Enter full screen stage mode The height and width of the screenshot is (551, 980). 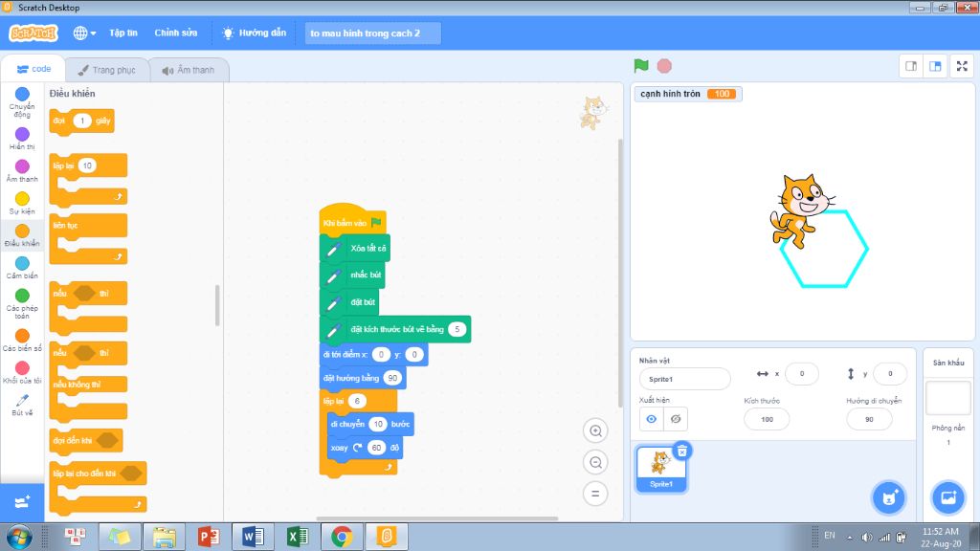tap(962, 66)
